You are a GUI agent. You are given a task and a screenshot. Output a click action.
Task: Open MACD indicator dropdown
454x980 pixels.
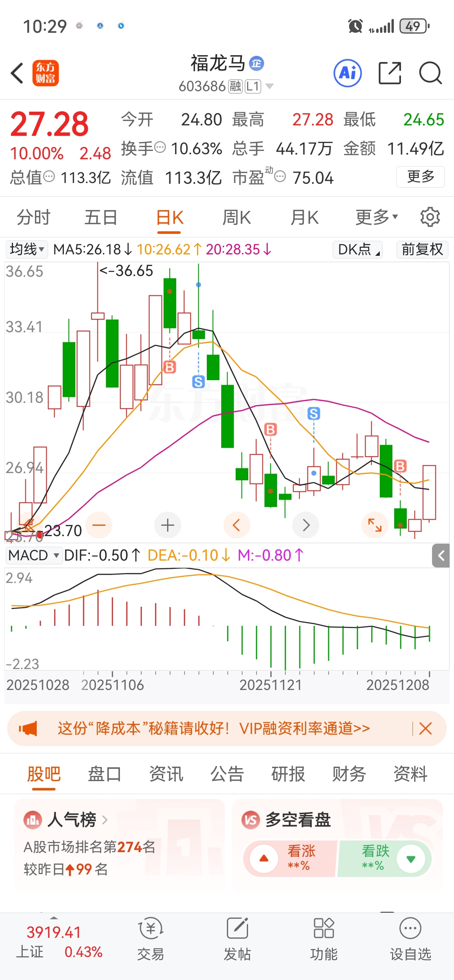tap(34, 556)
